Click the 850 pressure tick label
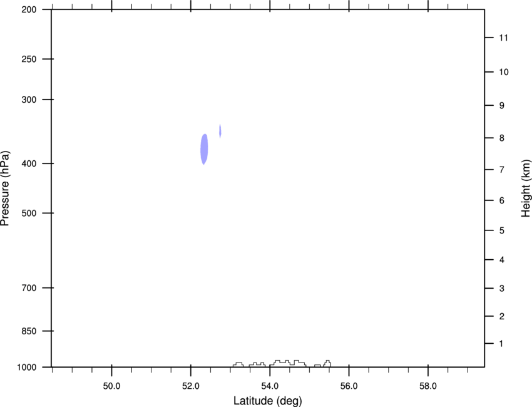This screenshot has height=407, width=532. [x=29, y=331]
